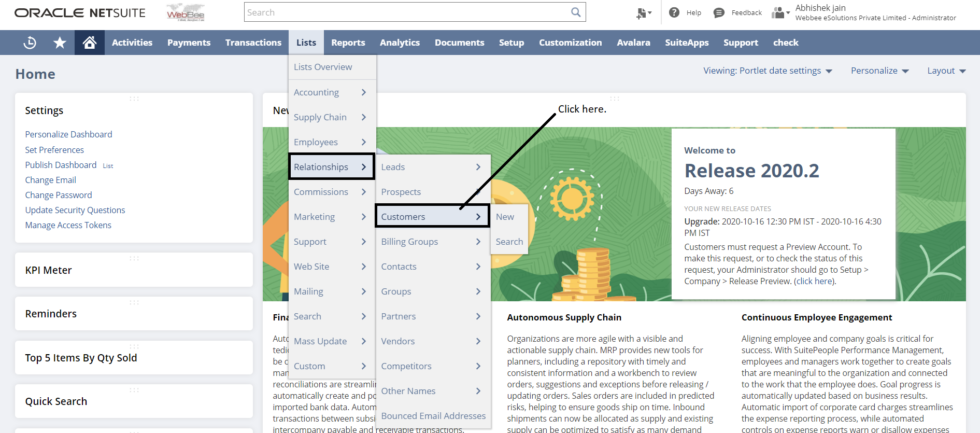Click the Feedback speech bubble icon
980x433 pixels.
(x=719, y=12)
